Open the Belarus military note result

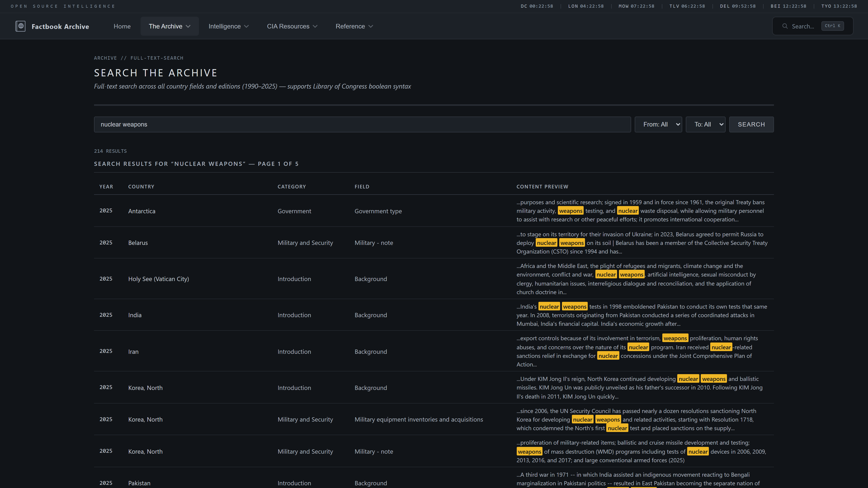[x=138, y=242]
